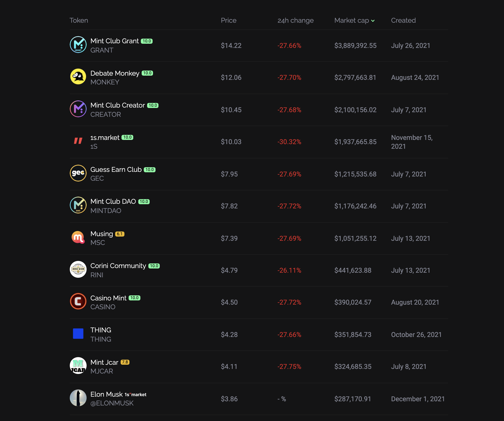Sort by the Token column header
504x421 pixels.
[x=79, y=20]
